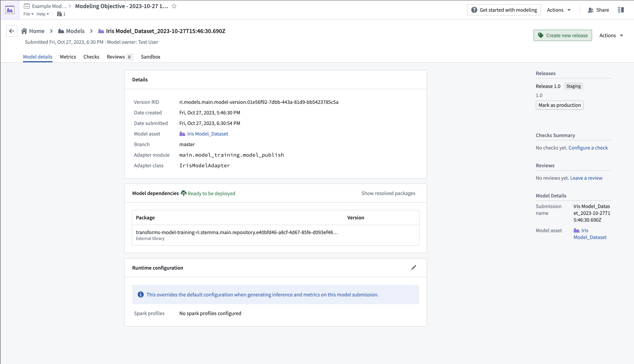Viewport: 634px width, 364px height.
Task: Open the Share dialog
Action: [x=598, y=10]
